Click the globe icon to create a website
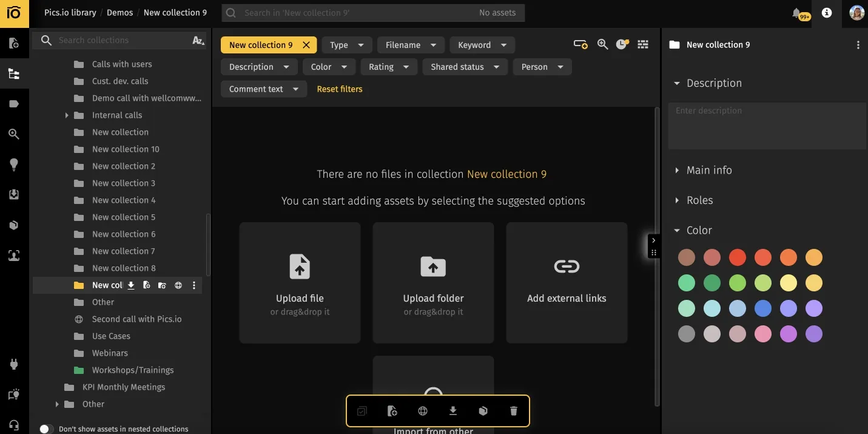 click(x=422, y=411)
